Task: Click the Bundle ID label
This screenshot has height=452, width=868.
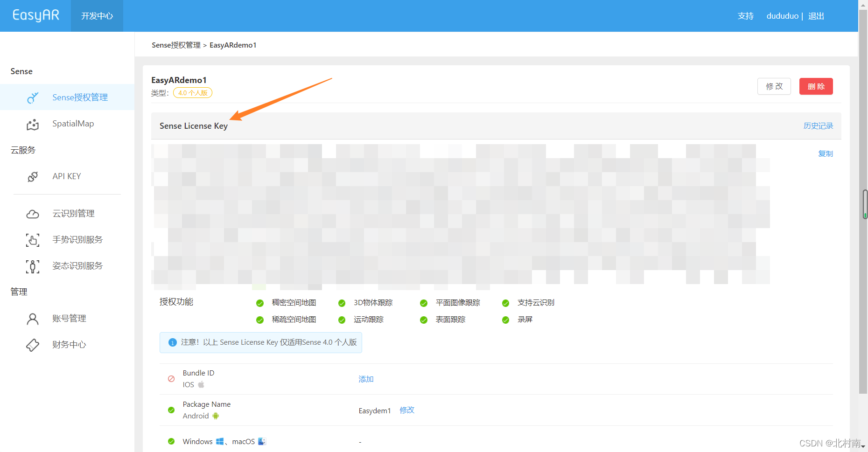Action: (198, 373)
